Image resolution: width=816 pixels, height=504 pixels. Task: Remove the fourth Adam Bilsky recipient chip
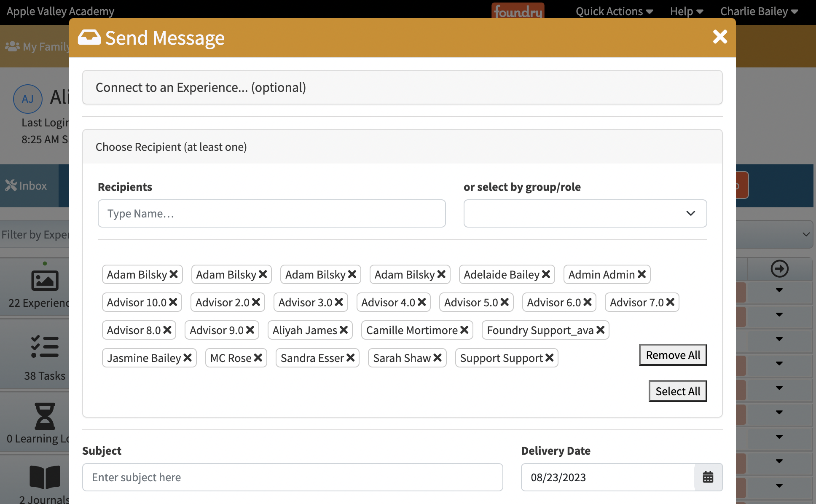pyautogui.click(x=441, y=274)
